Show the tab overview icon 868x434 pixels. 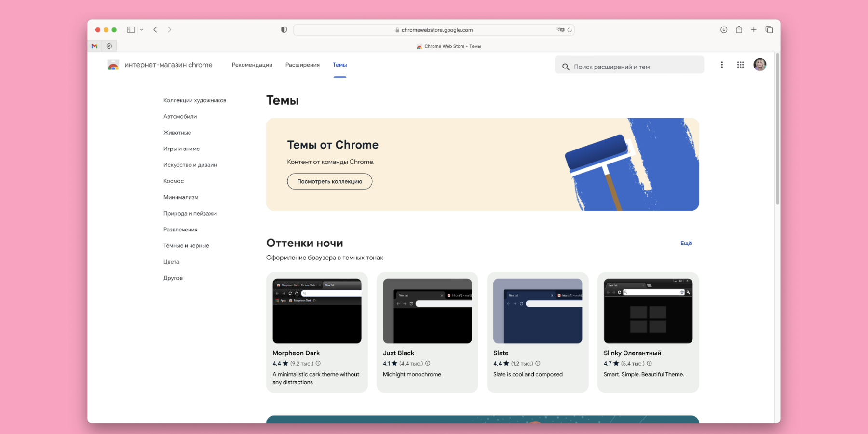tap(769, 30)
